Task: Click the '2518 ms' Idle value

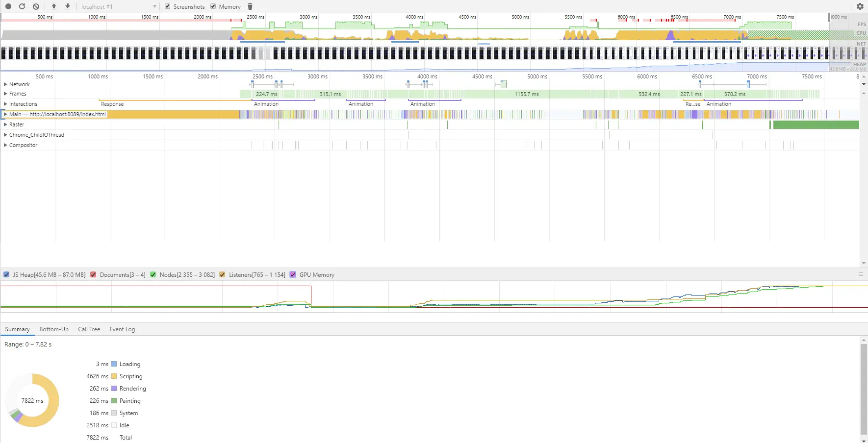Action: click(97, 425)
